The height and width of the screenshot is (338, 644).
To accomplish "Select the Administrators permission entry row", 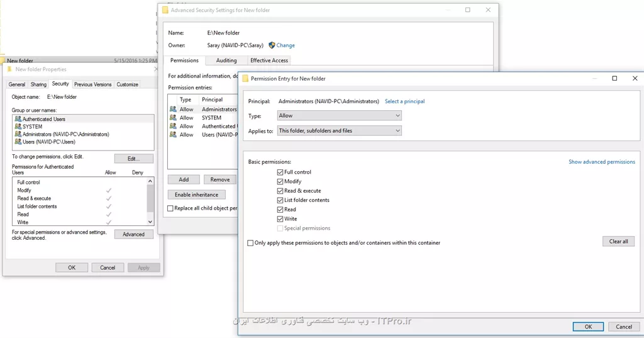I will (x=203, y=110).
